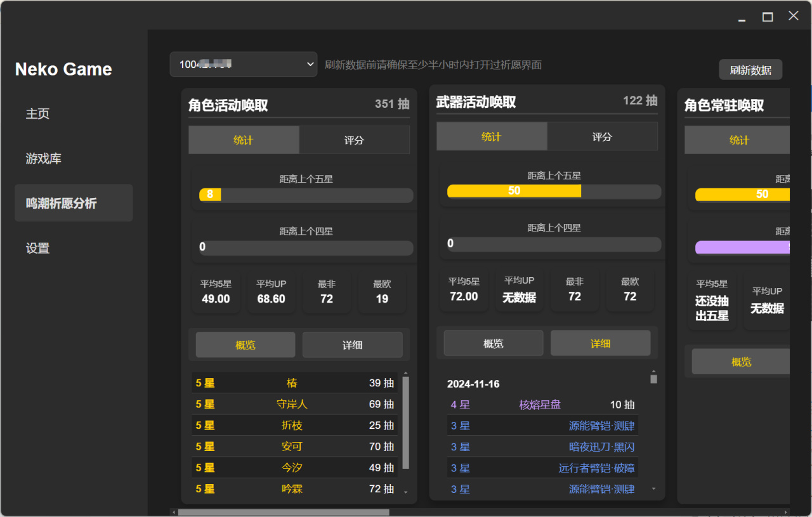Select 鸣潮祈愿分析 in the sidebar

(x=74, y=203)
